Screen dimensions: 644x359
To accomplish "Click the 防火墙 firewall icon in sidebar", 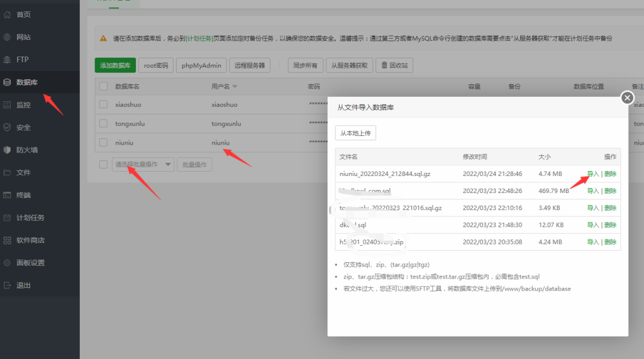I will coord(7,150).
